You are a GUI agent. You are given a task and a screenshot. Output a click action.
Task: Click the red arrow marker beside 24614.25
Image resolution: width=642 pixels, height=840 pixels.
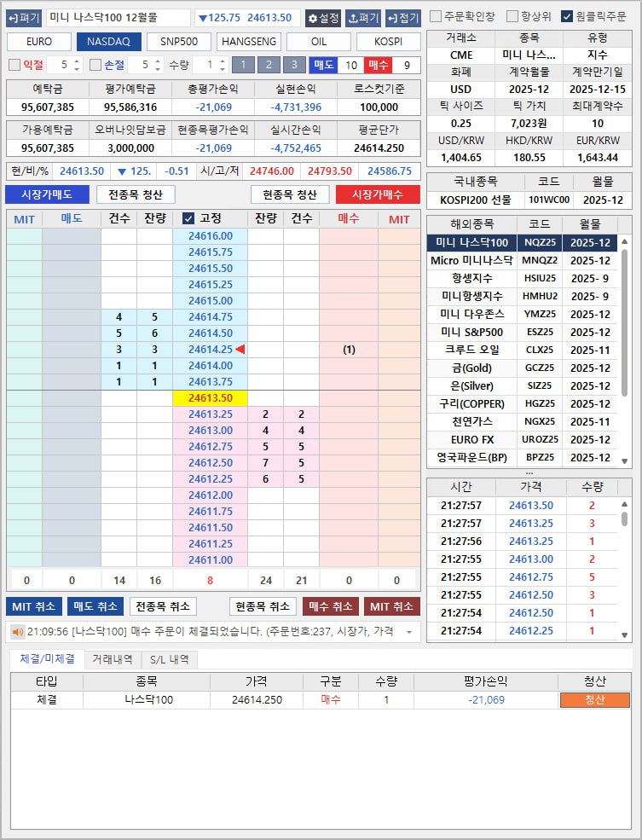coord(240,350)
